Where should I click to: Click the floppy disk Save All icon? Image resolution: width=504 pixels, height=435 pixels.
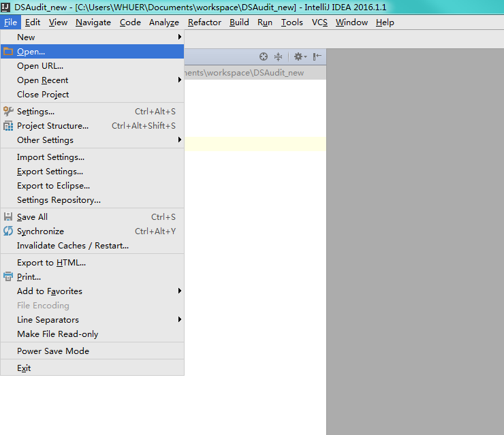8,216
